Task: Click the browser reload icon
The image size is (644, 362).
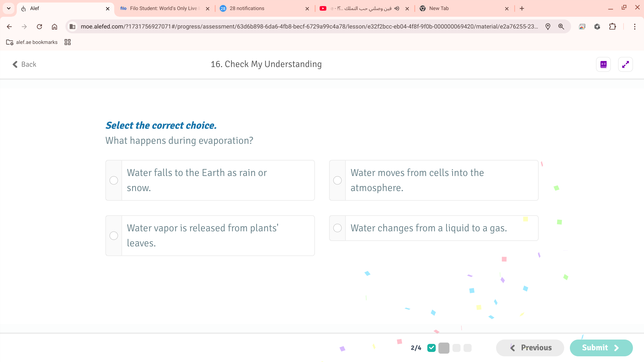Action: pyautogui.click(x=39, y=26)
